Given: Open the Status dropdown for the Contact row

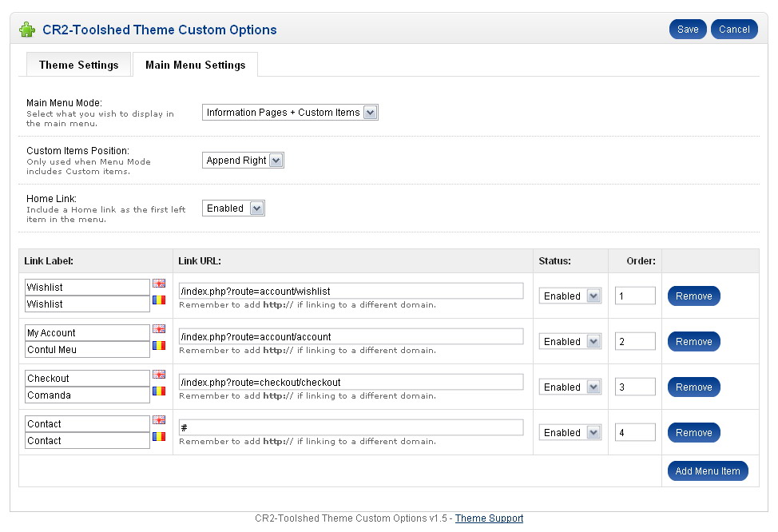Looking at the screenshot, I should pos(570,433).
